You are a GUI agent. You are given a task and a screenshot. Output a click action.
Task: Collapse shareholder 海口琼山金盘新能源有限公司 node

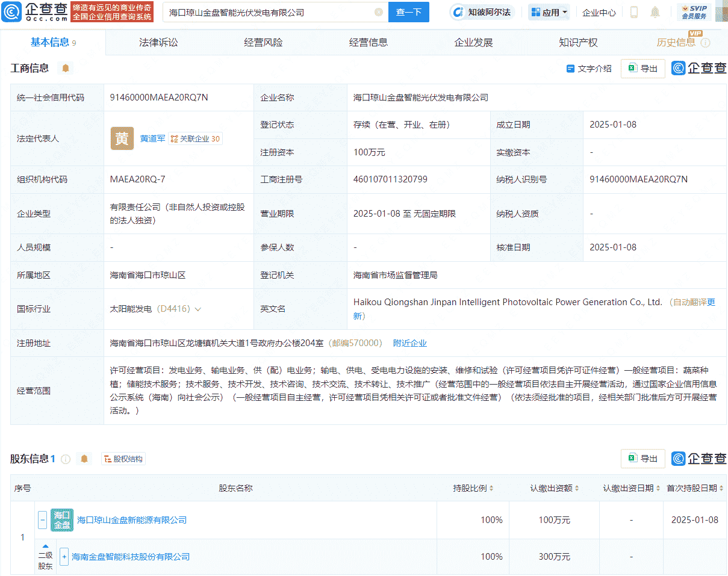(x=42, y=520)
